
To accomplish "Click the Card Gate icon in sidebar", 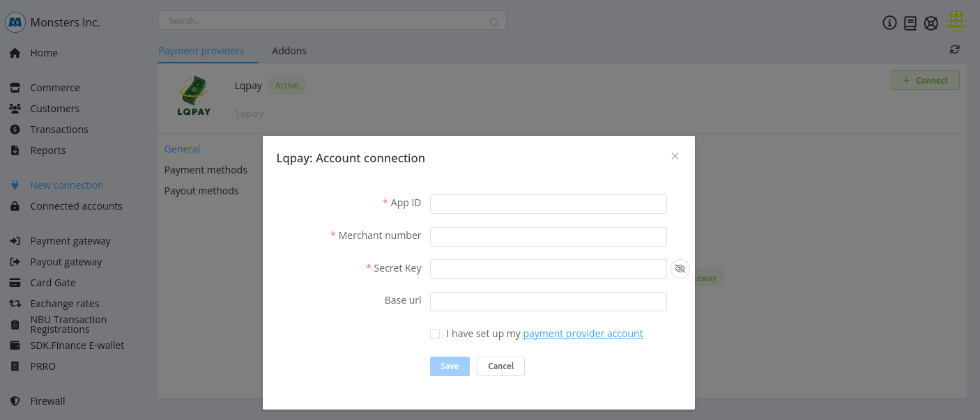I will tap(15, 283).
